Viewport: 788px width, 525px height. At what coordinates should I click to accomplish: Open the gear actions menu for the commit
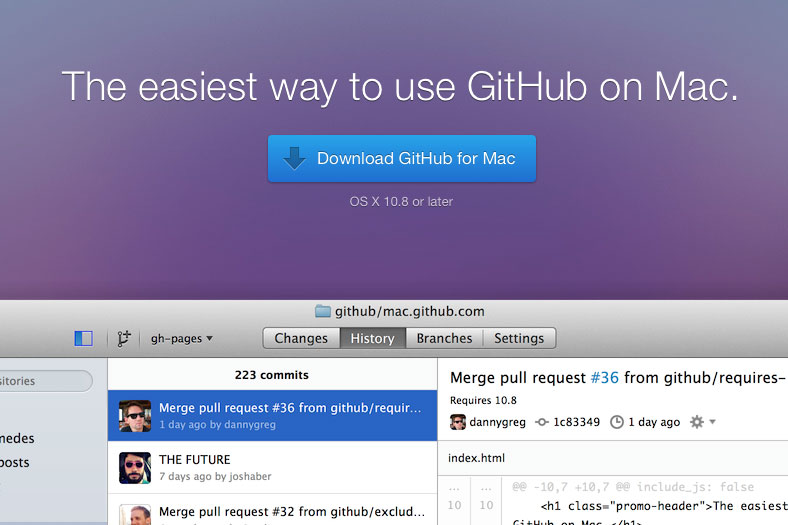pyautogui.click(x=702, y=422)
